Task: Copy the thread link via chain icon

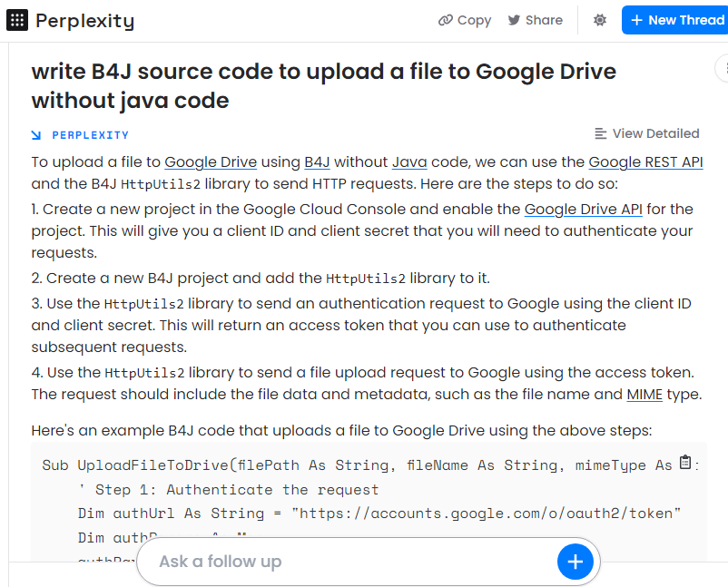Action: [x=445, y=20]
